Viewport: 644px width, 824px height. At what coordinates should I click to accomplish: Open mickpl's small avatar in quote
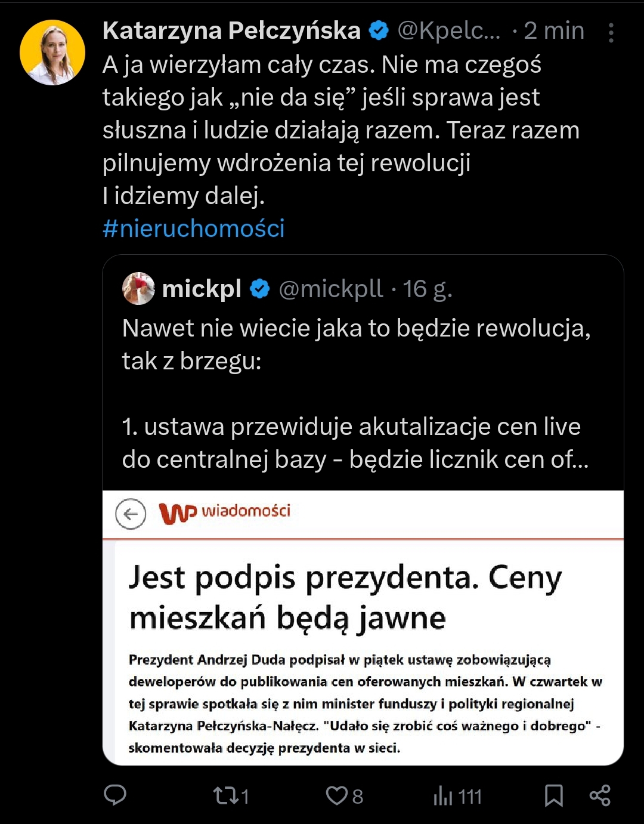tap(138, 289)
